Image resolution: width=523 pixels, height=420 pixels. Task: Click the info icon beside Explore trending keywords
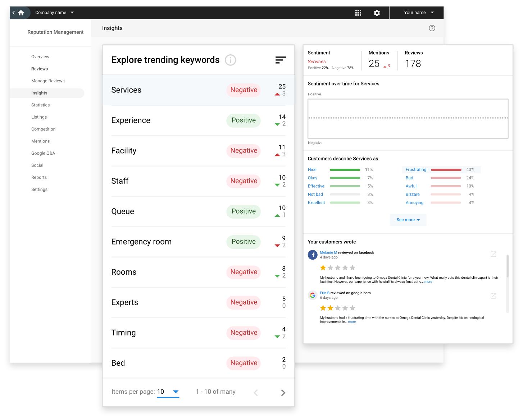pyautogui.click(x=231, y=60)
